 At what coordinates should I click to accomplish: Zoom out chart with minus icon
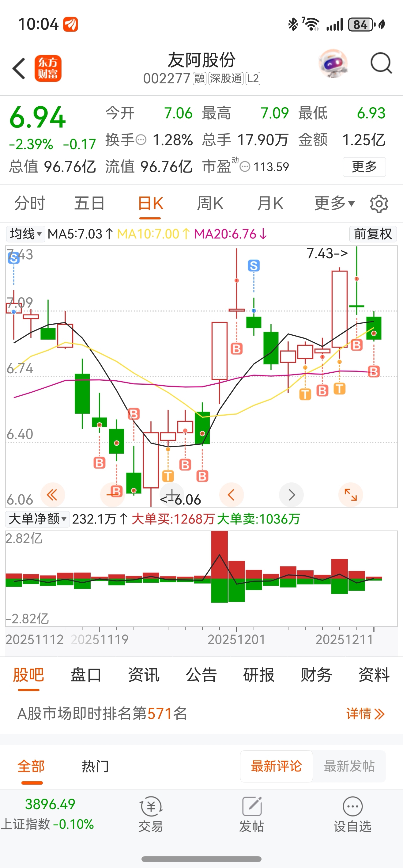point(112,495)
